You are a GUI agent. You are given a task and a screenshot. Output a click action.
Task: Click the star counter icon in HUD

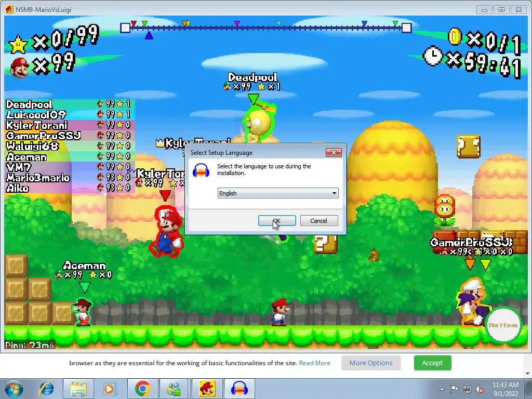coord(18,45)
